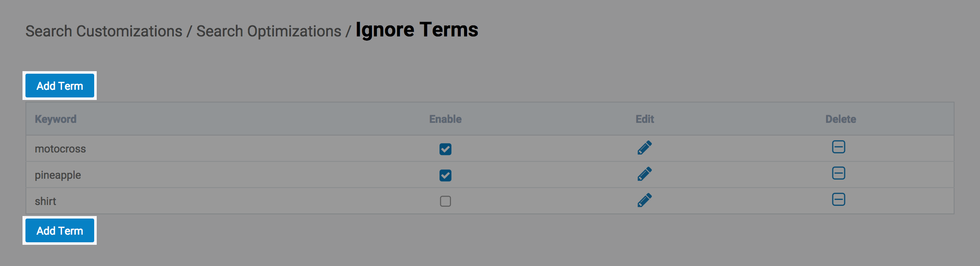Image resolution: width=980 pixels, height=266 pixels.
Task: Edit the pineapple ignore term
Action: 644,174
